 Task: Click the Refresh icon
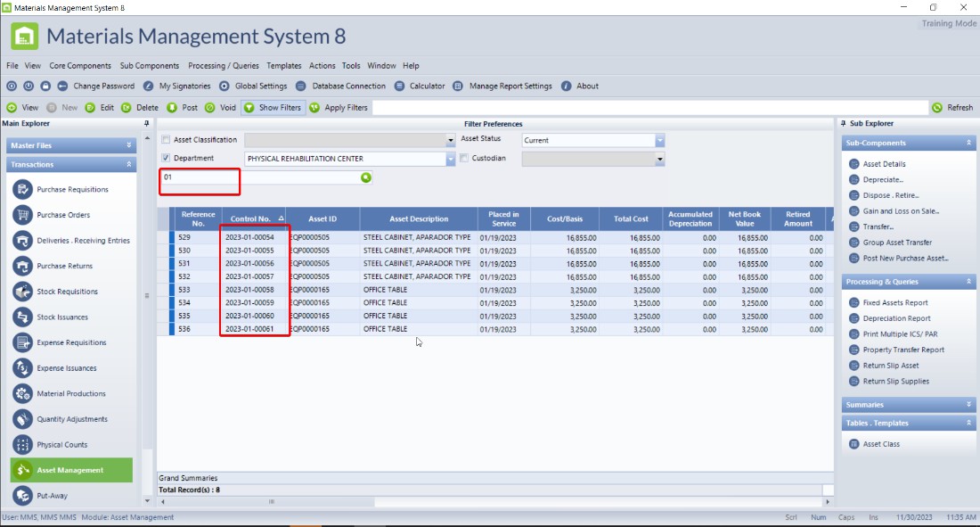[937, 108]
